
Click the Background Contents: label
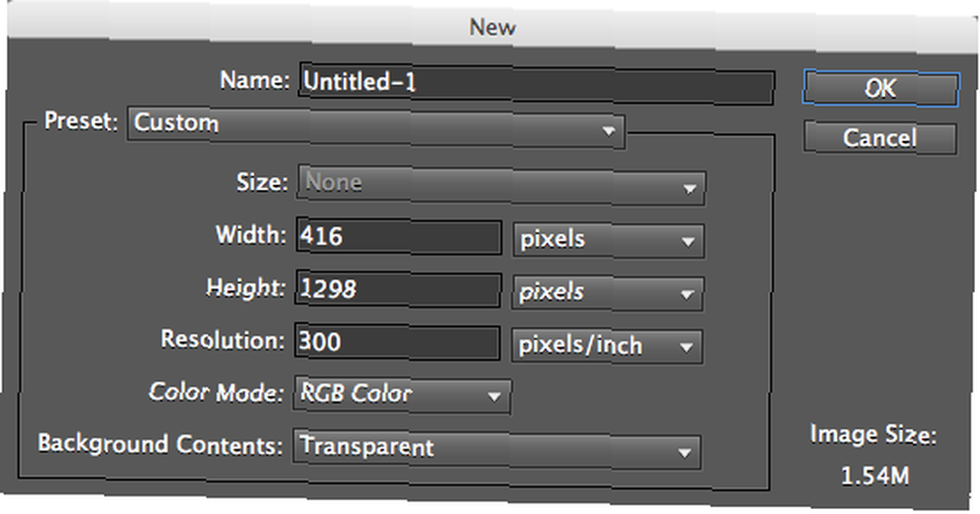click(160, 444)
